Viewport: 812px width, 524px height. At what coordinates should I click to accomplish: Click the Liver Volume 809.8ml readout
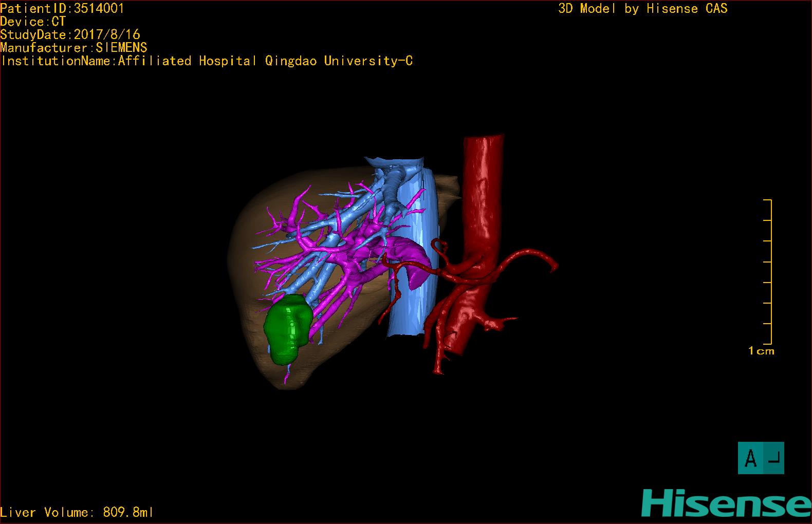point(77,512)
